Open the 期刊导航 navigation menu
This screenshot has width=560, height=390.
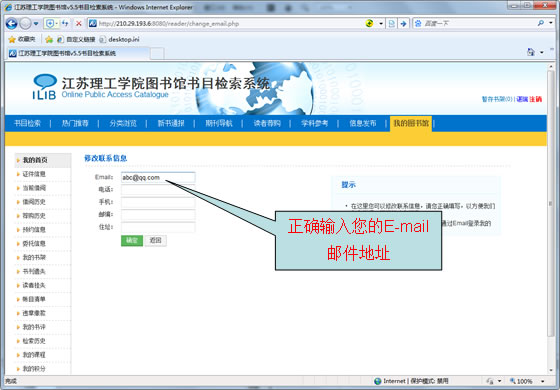219,124
